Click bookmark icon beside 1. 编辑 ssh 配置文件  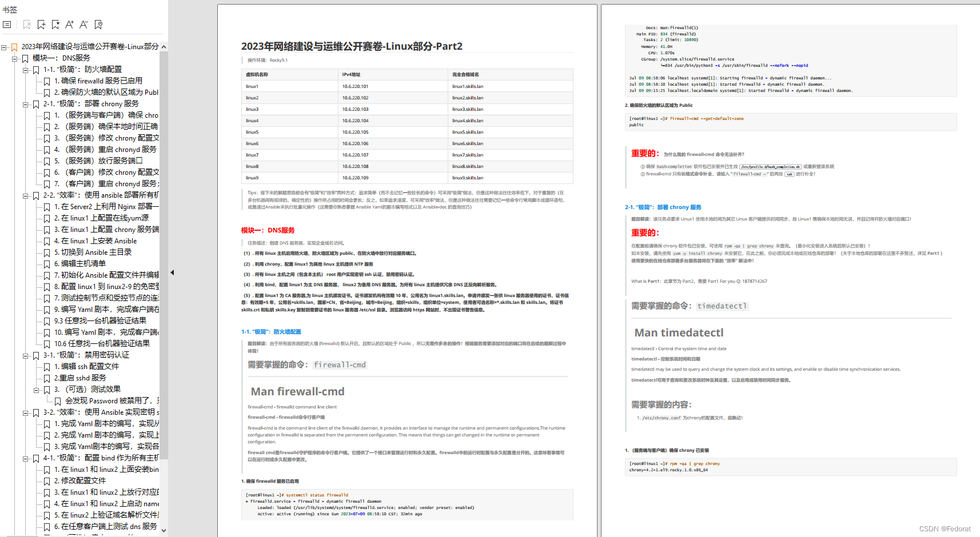coord(47,367)
